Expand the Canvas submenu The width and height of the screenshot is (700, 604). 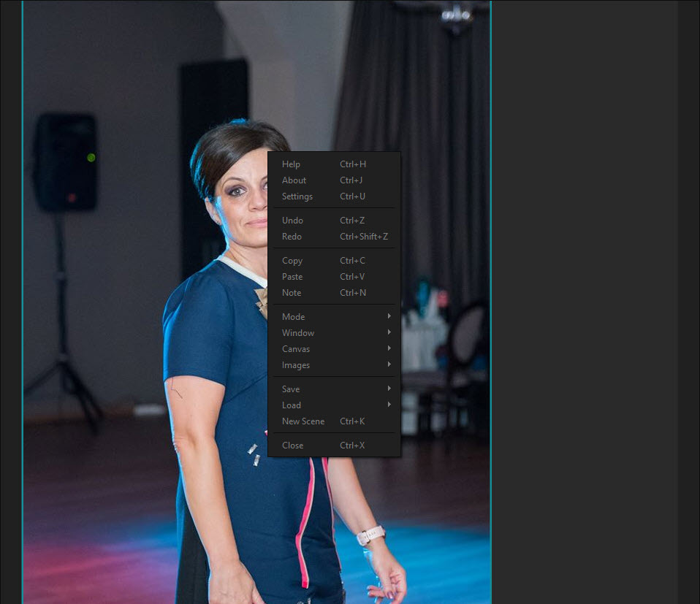[334, 349]
